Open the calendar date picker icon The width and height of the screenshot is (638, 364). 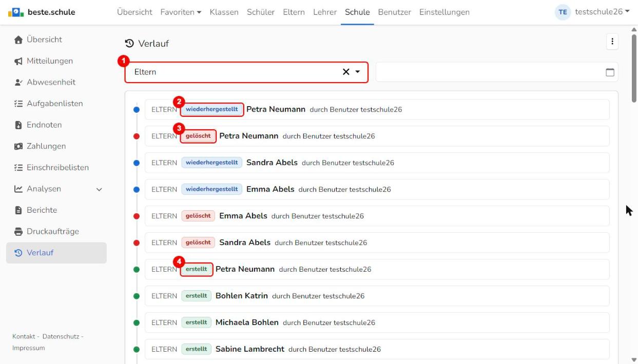[610, 72]
